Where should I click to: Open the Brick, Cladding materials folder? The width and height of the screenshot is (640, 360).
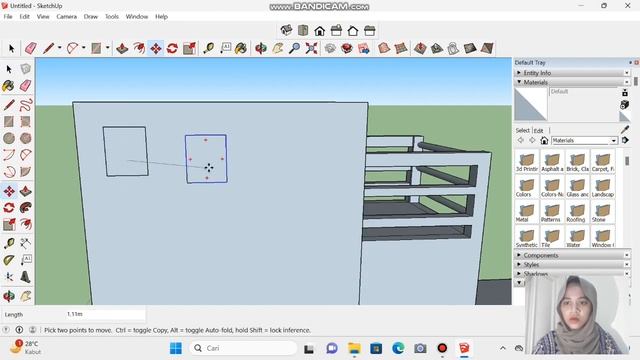click(x=577, y=162)
